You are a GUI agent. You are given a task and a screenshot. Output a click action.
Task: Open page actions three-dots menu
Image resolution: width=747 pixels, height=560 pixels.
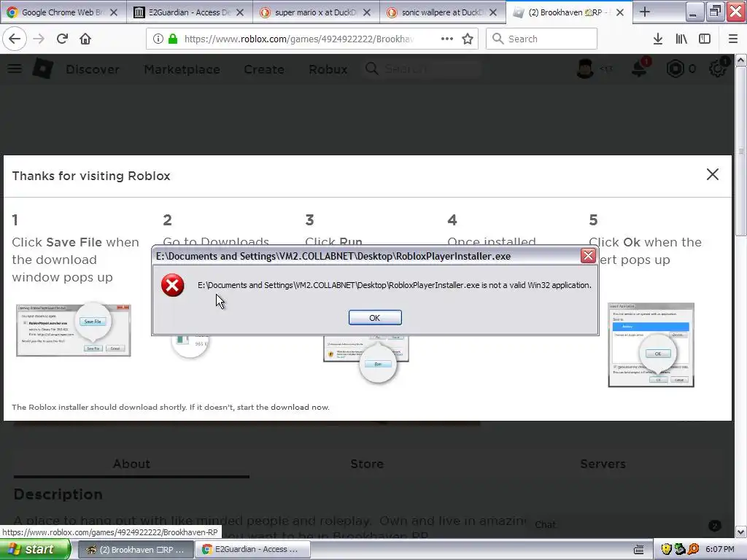(x=447, y=39)
